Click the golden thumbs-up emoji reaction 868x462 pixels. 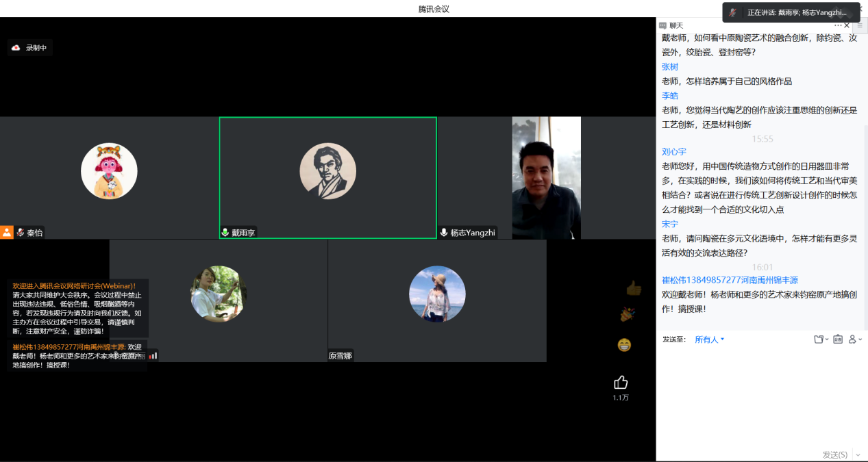click(633, 288)
